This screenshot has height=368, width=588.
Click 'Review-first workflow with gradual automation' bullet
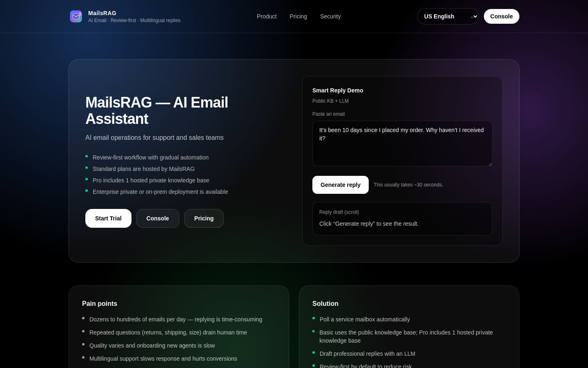click(151, 157)
